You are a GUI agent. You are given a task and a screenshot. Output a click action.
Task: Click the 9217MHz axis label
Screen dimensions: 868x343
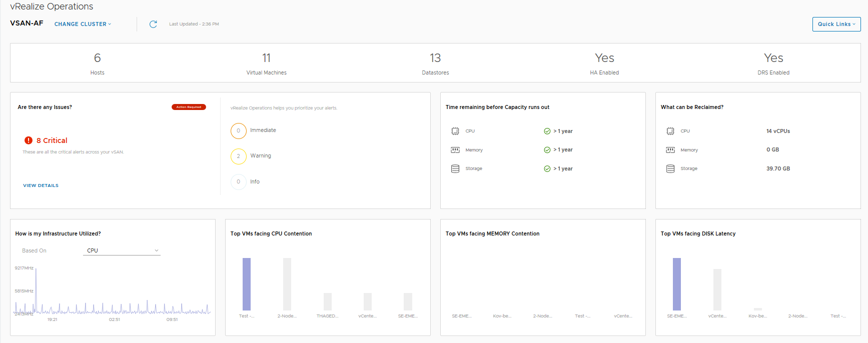point(24,268)
